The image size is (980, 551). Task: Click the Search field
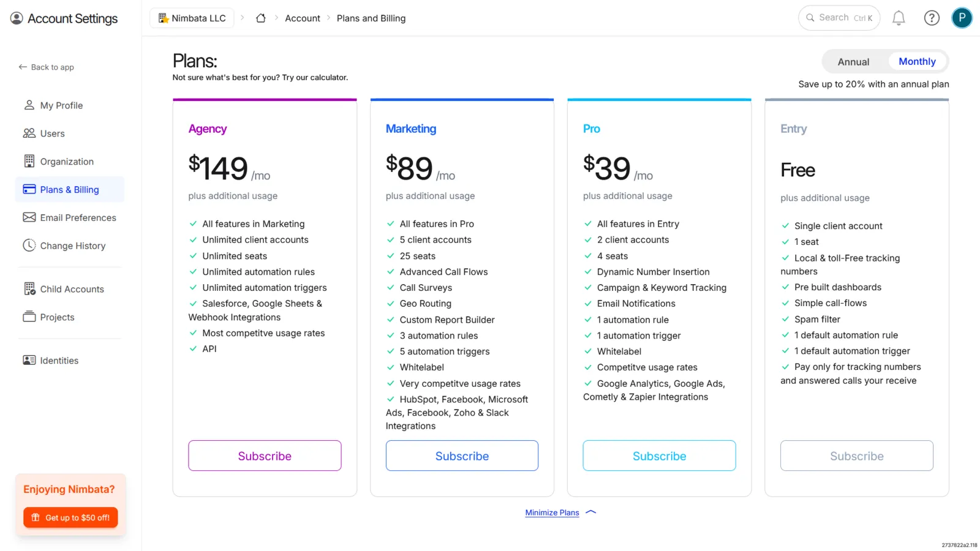tap(839, 18)
